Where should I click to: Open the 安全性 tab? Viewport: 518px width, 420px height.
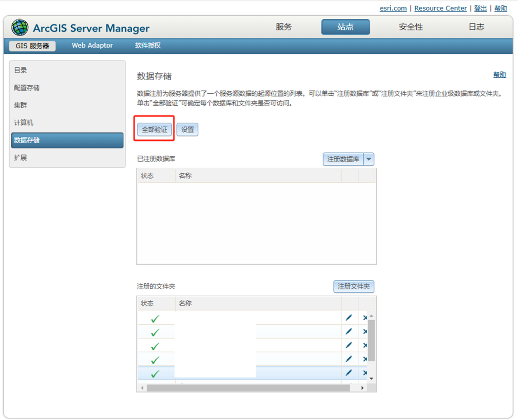(x=411, y=27)
